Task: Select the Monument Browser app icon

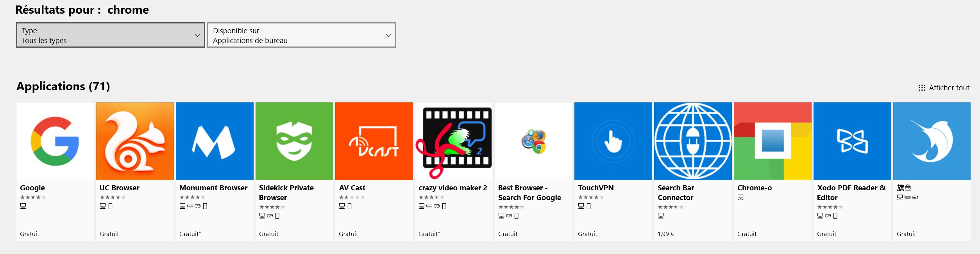Action: pos(215,141)
